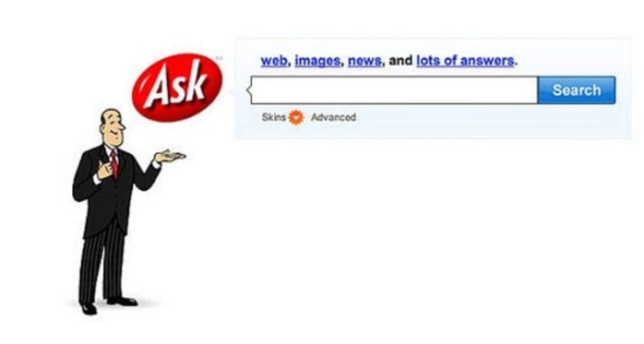
Task: Click Jeeves's pinstriped trousers
Action: [103, 265]
